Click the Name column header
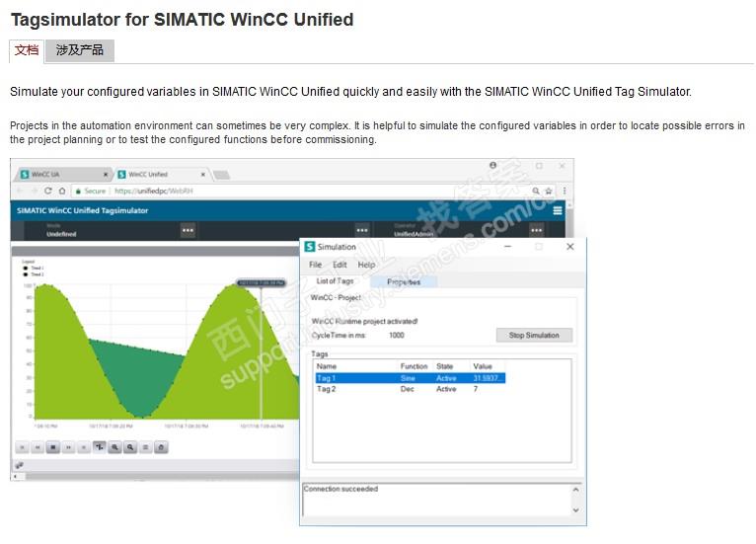 pos(327,366)
